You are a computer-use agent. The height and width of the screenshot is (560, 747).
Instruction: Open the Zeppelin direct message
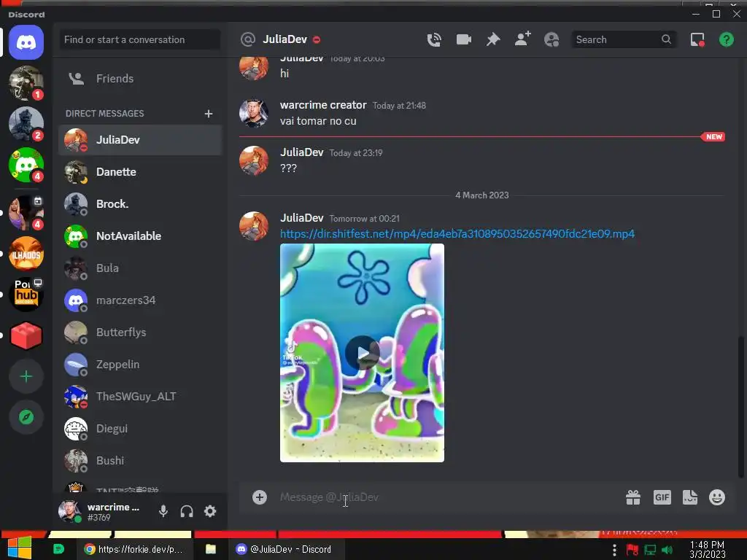click(x=140, y=365)
